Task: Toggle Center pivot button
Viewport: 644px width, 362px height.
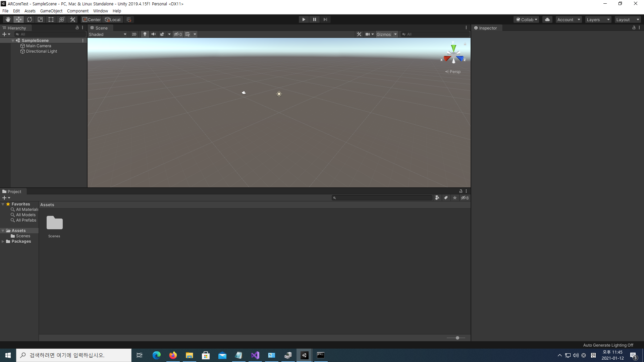Action: tap(92, 19)
